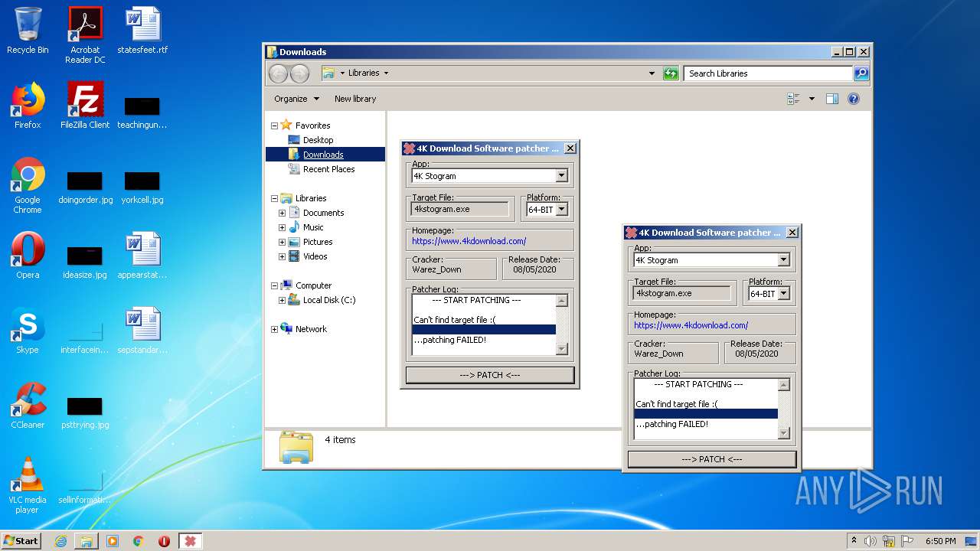This screenshot has height=551, width=980.
Task: Launch Firefox from the desktop
Action: tap(28, 106)
